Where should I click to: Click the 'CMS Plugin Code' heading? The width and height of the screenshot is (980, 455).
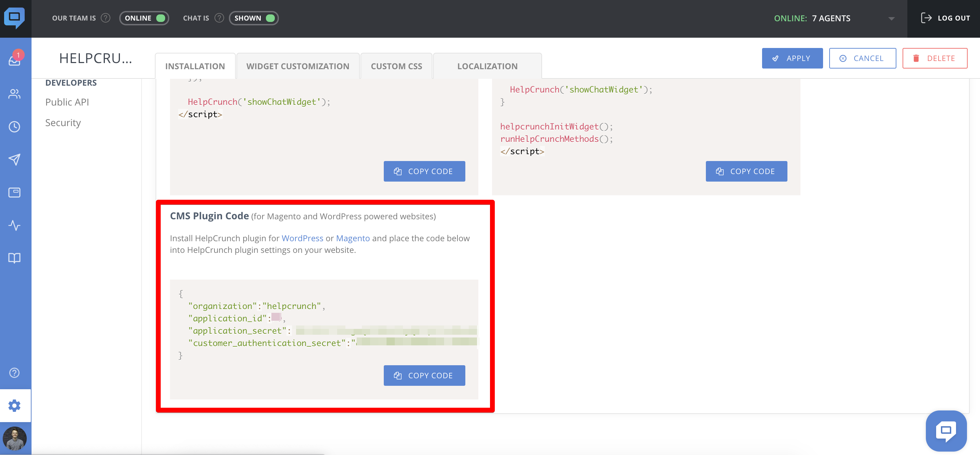209,216
